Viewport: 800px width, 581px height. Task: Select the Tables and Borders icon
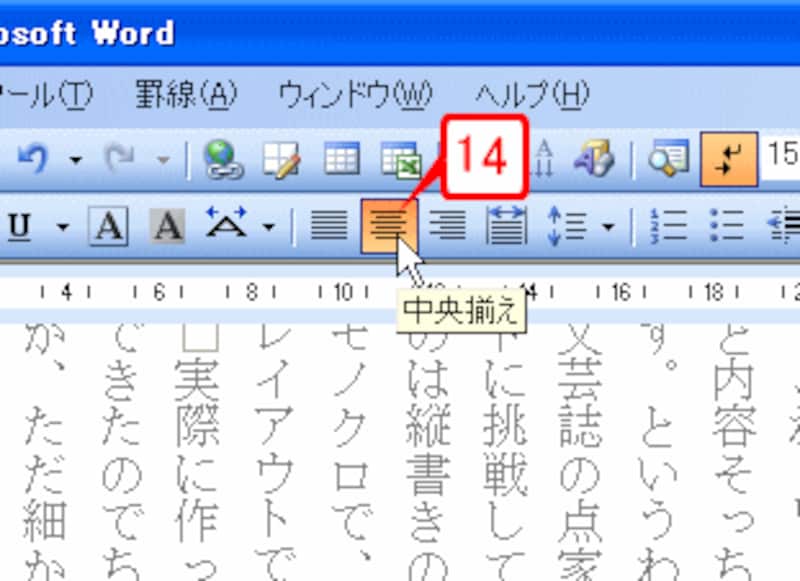pyautogui.click(x=283, y=160)
